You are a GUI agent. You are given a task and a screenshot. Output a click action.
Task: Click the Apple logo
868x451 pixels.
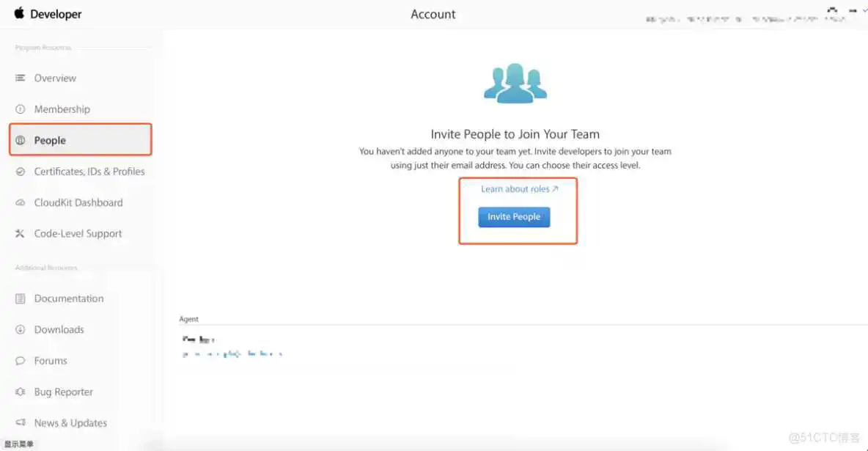(x=18, y=12)
